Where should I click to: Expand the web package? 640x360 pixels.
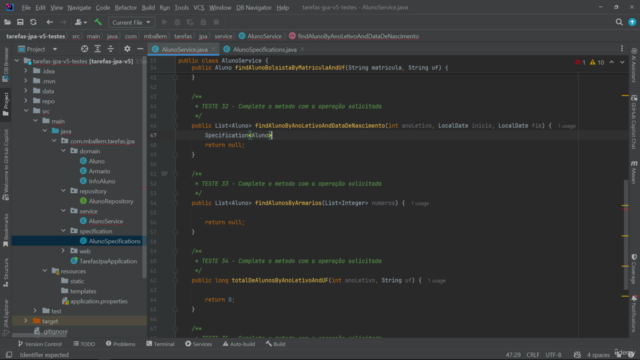(x=63, y=251)
